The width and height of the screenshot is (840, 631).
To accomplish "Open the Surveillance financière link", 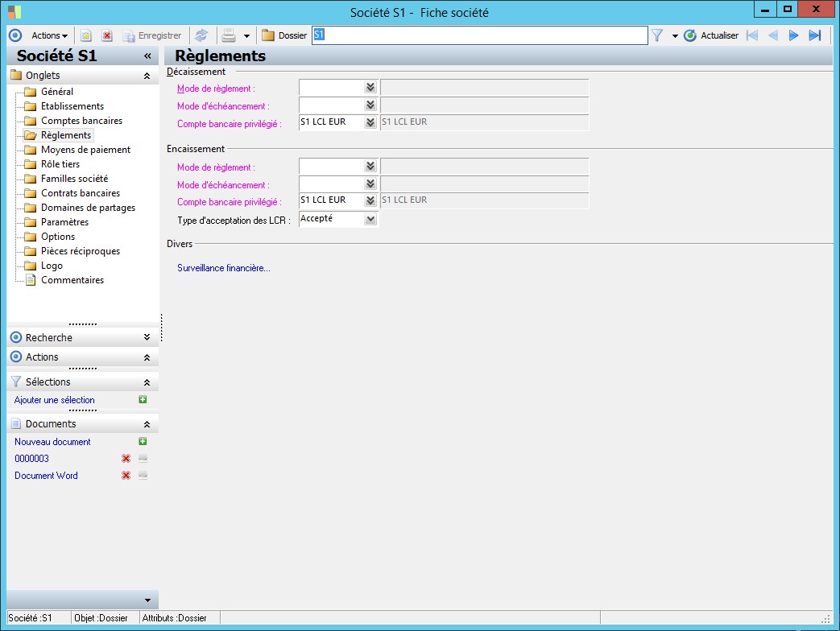I will click(x=224, y=268).
